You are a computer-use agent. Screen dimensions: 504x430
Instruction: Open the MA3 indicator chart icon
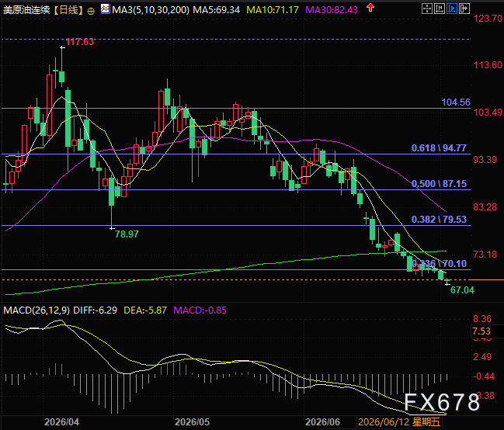(x=105, y=9)
